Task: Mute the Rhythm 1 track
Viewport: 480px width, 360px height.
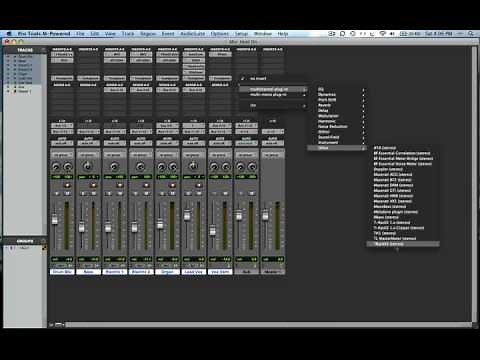Action: click(x=120, y=193)
